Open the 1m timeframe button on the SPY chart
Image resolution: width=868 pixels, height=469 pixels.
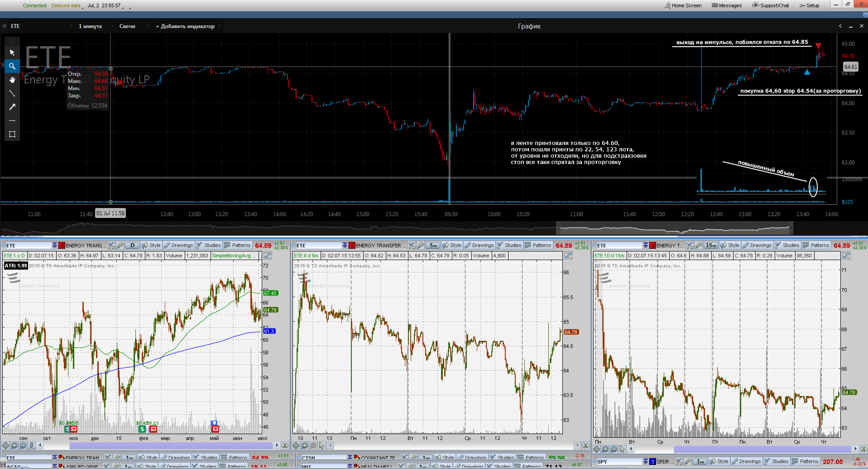[x=700, y=461]
